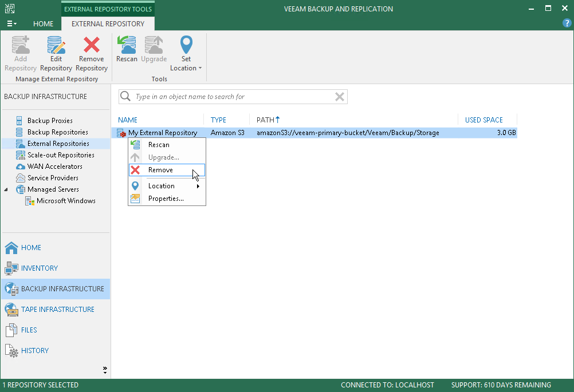Clear the search box with X
Screen dimensions: 574x392
click(340, 97)
